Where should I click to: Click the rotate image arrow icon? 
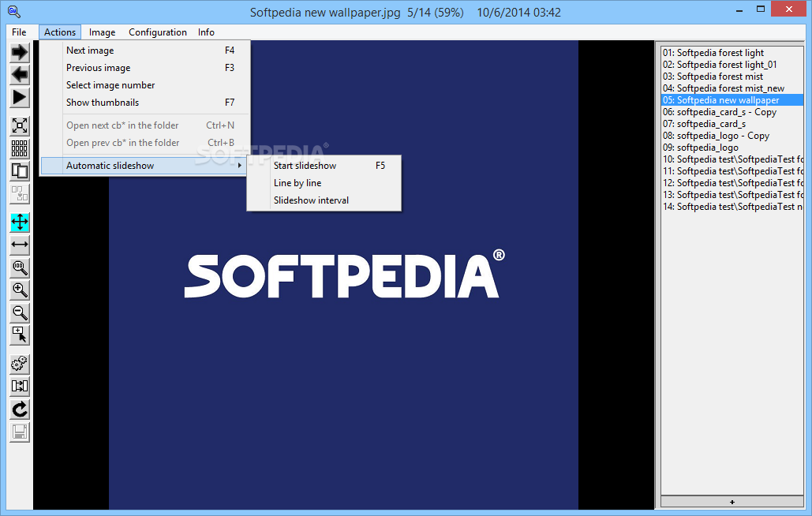[20, 409]
